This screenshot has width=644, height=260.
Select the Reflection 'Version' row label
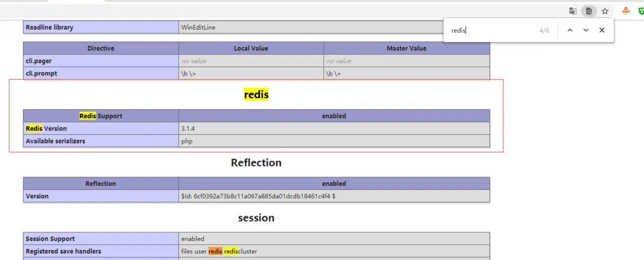pos(37,196)
